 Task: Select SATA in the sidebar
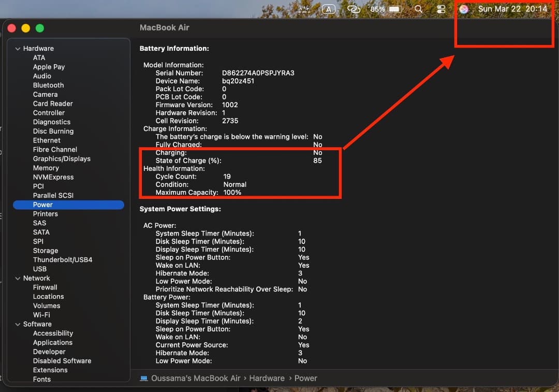coord(41,232)
